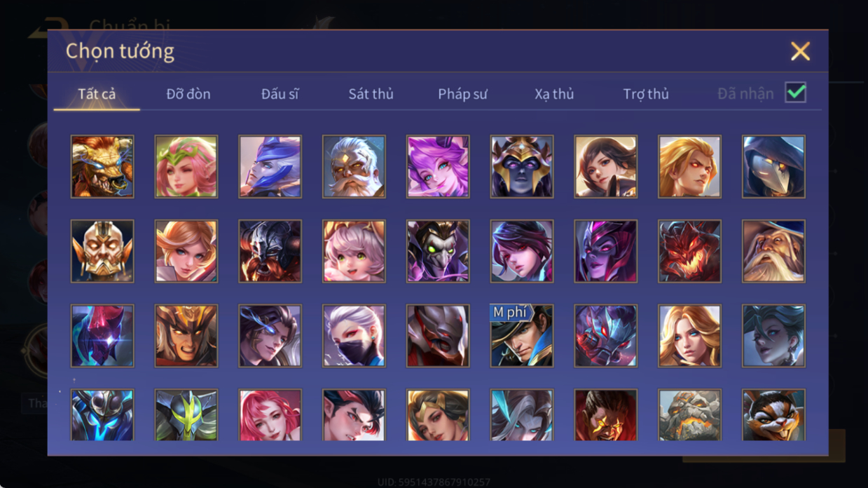
Task: Pick the raccoon-like hero portrait
Action: [773, 415]
